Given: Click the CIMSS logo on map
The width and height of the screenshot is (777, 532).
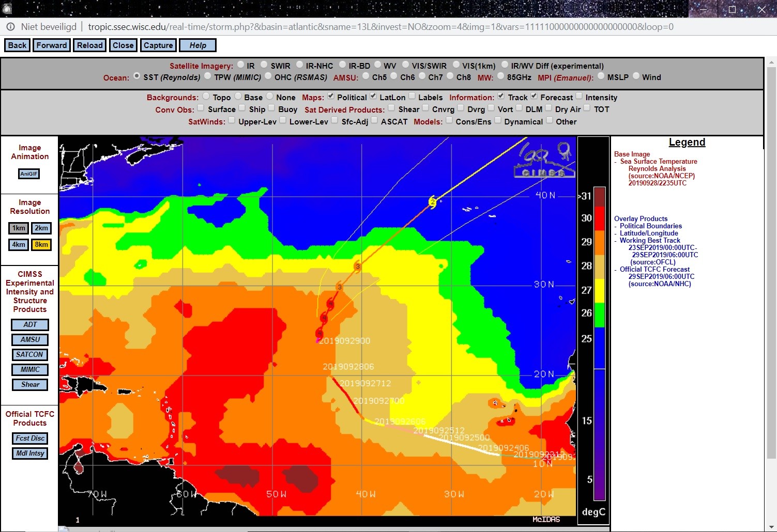Looking at the screenshot, I should pos(544,160).
